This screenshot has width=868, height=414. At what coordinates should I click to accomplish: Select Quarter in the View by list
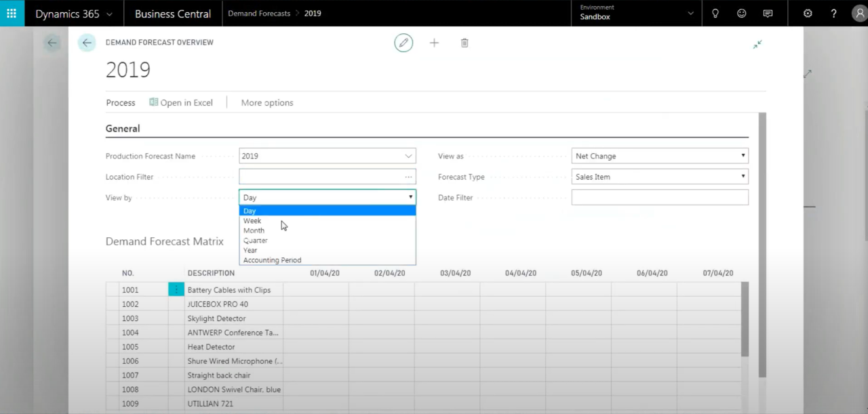point(328,241)
